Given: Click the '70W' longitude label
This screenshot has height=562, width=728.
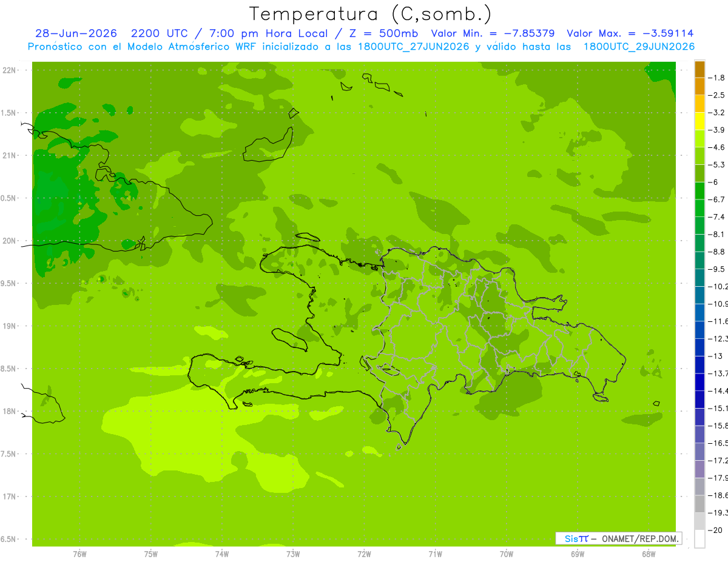Looking at the screenshot, I should (507, 554).
